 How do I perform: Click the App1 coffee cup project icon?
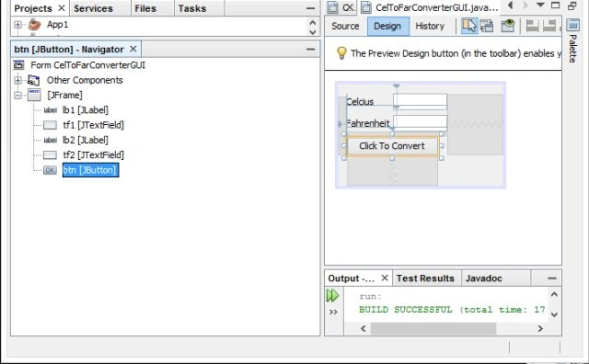point(34,25)
